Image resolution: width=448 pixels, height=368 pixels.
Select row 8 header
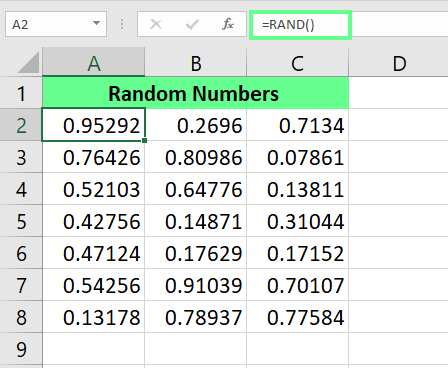(21, 317)
